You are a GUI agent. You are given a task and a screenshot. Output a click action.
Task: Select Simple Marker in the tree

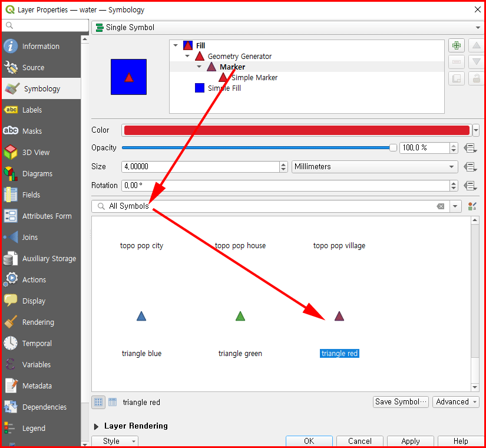pos(254,78)
